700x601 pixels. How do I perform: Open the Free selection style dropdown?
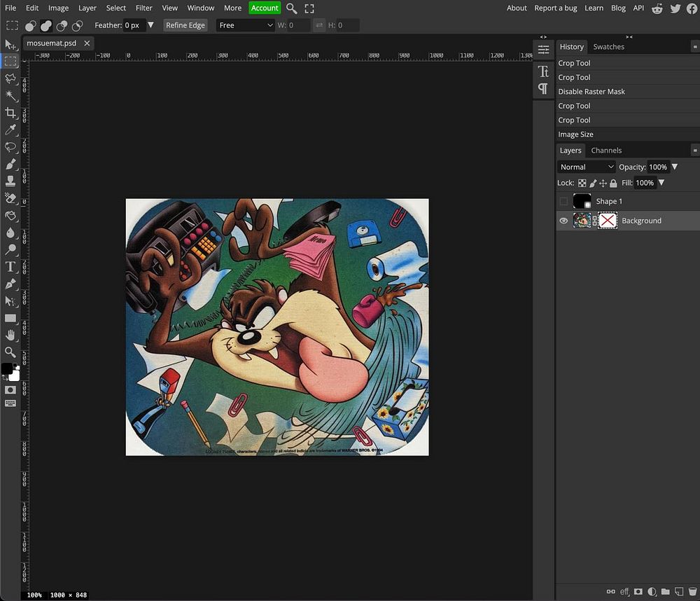245,25
